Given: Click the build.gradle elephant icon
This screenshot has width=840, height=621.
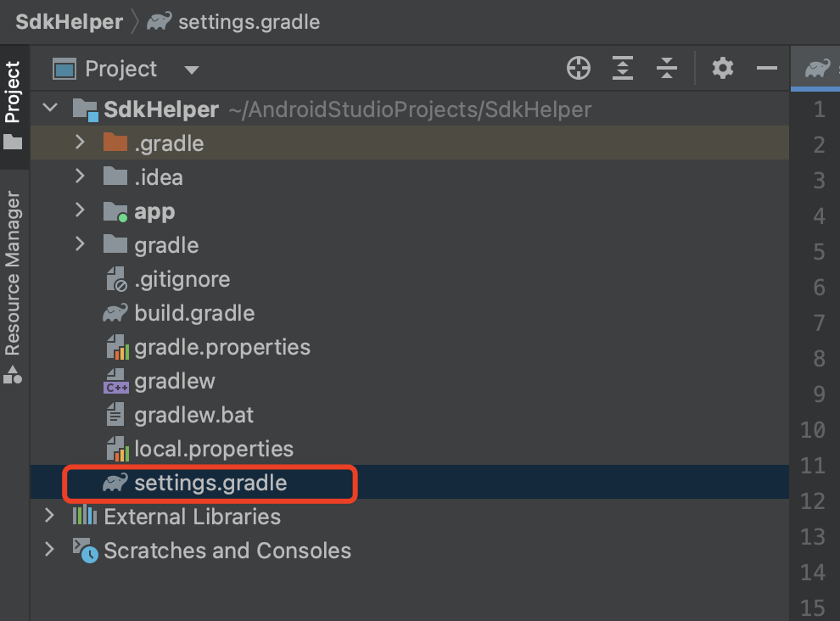Looking at the screenshot, I should (115, 313).
